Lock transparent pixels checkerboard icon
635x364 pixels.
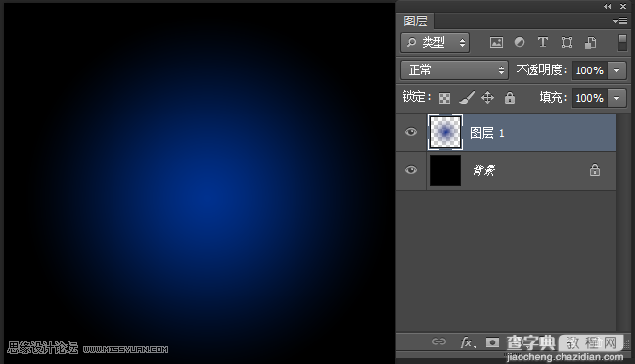[x=444, y=98]
